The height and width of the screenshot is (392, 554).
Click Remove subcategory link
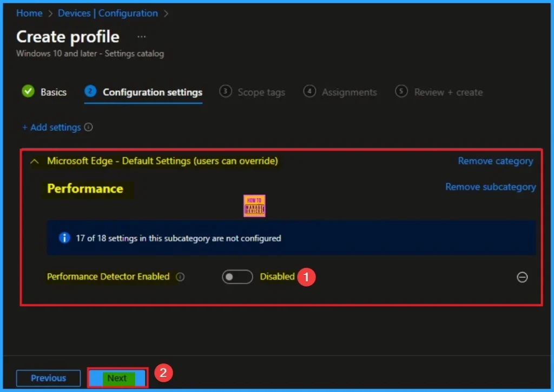(490, 187)
